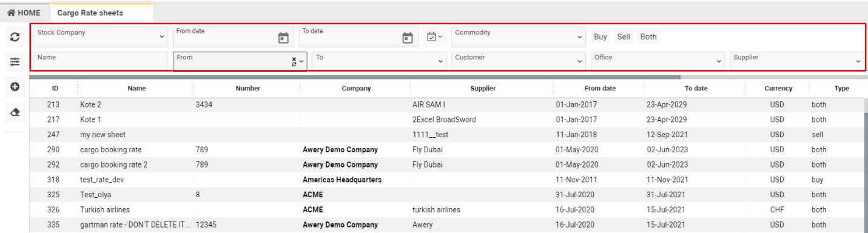This screenshot has height=233, width=868.
Task: Click the add new rate sheet plus icon
Action: [14, 87]
